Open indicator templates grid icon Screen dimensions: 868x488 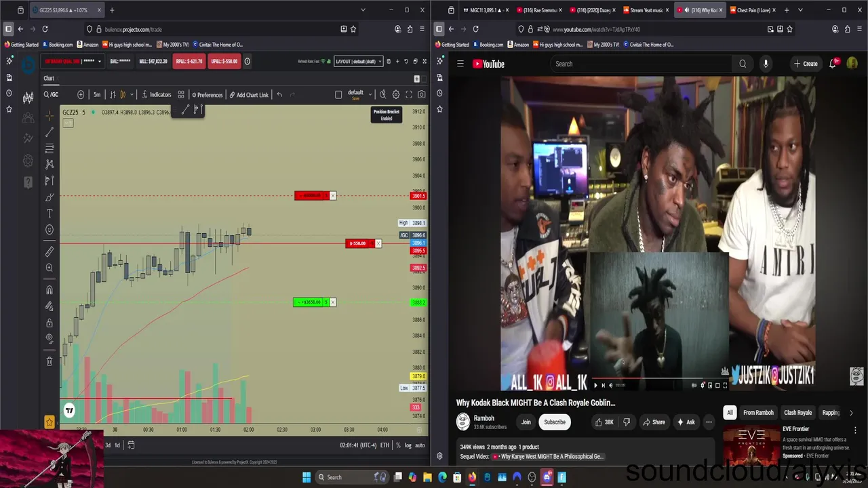(180, 95)
